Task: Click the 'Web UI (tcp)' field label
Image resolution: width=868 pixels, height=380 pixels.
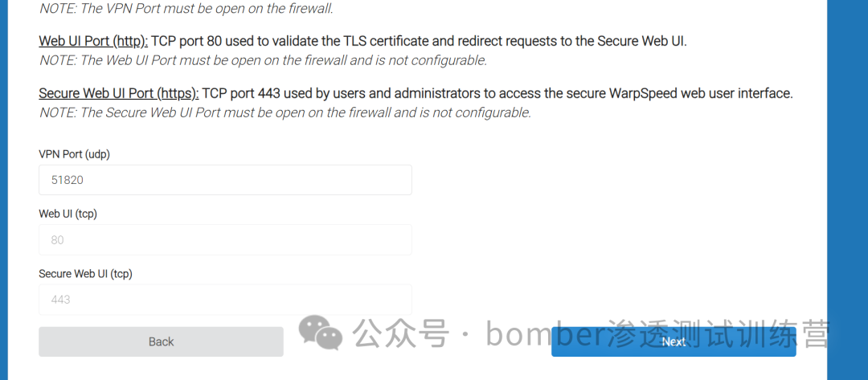Action: pyautogui.click(x=68, y=214)
